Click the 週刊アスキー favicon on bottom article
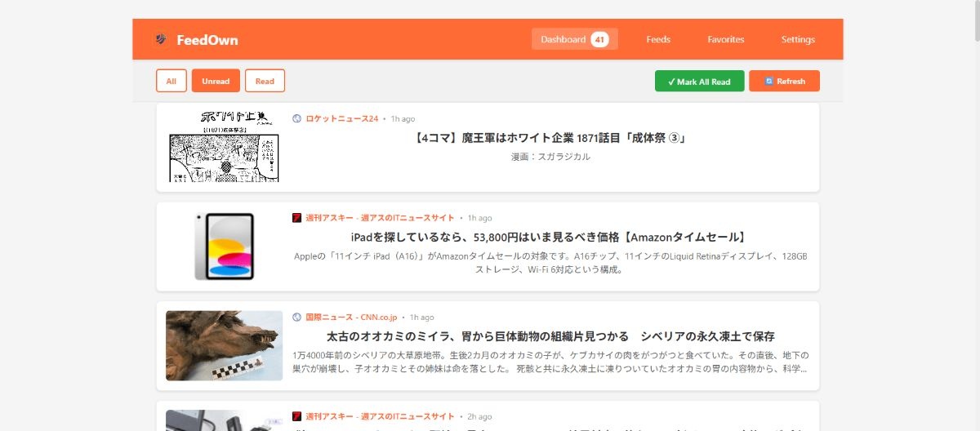The width and height of the screenshot is (980, 431). (297, 416)
